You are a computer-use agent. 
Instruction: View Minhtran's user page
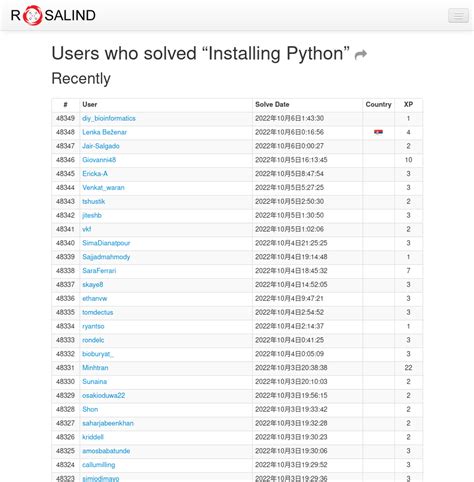(95, 368)
